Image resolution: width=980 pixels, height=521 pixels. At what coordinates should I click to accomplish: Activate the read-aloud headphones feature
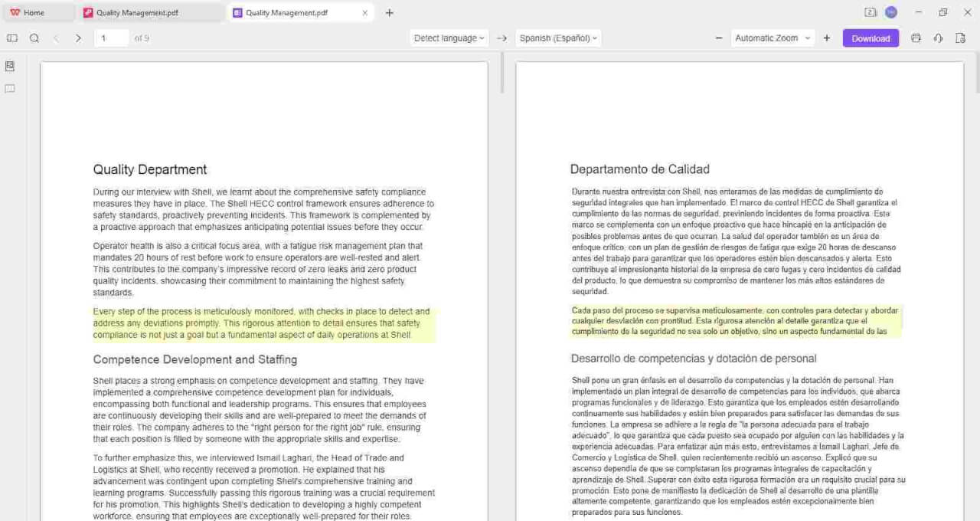tap(937, 38)
